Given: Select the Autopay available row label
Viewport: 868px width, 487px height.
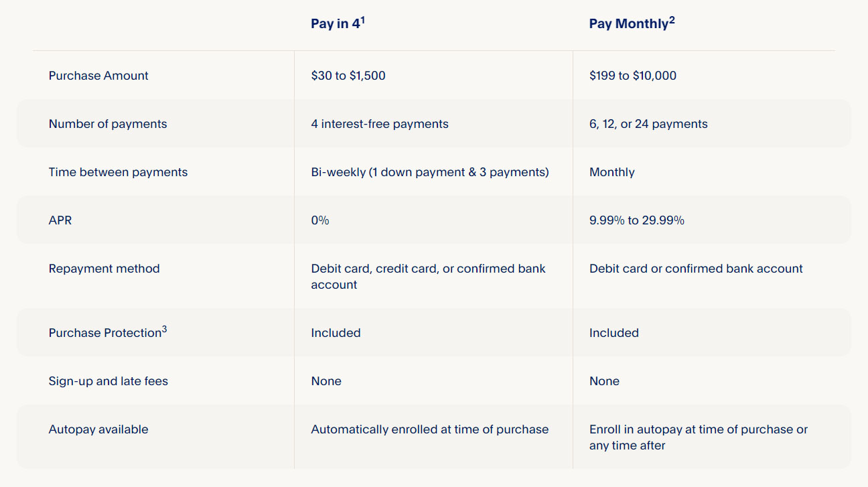Looking at the screenshot, I should [98, 429].
